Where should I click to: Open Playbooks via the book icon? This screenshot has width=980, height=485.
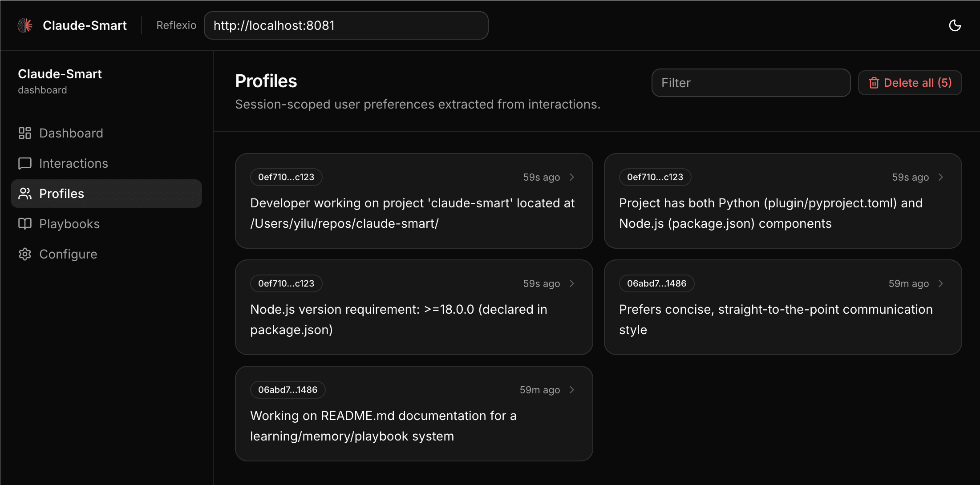[24, 224]
